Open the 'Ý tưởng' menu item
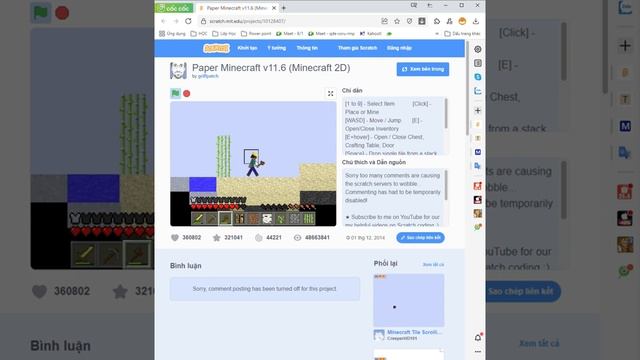Screen dimensions: 640x360 [x=277, y=48]
